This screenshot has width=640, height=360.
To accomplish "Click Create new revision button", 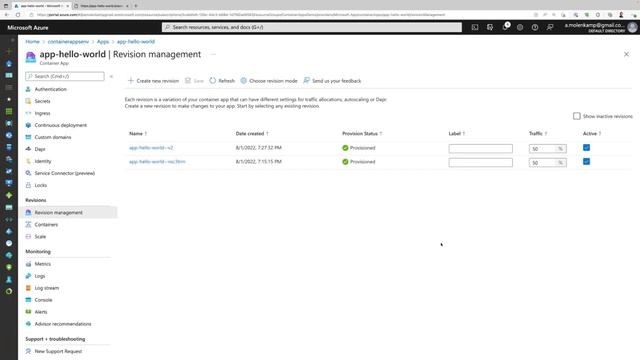I will coord(153,81).
